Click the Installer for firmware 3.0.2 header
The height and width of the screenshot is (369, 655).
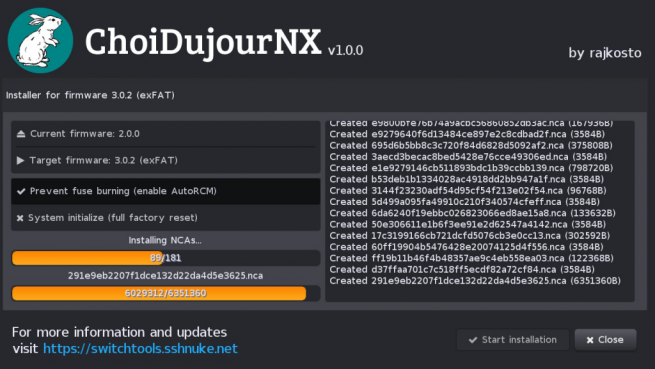pos(90,95)
